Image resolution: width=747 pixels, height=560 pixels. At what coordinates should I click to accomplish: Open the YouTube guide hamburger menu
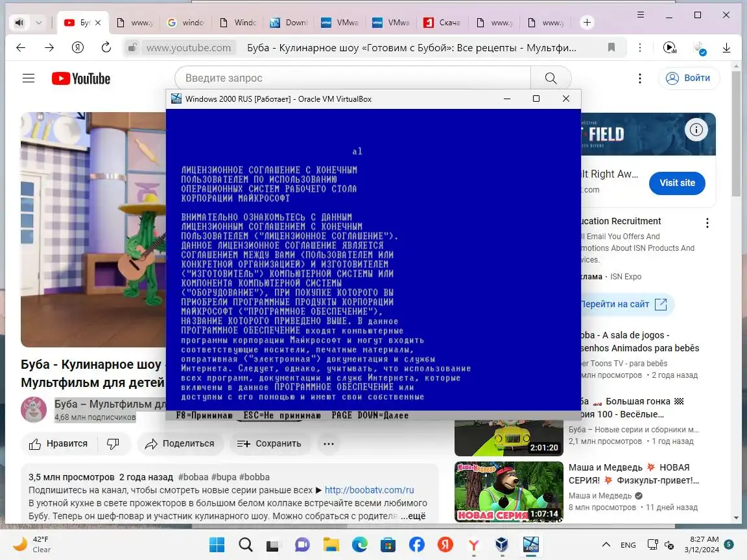[x=29, y=78]
